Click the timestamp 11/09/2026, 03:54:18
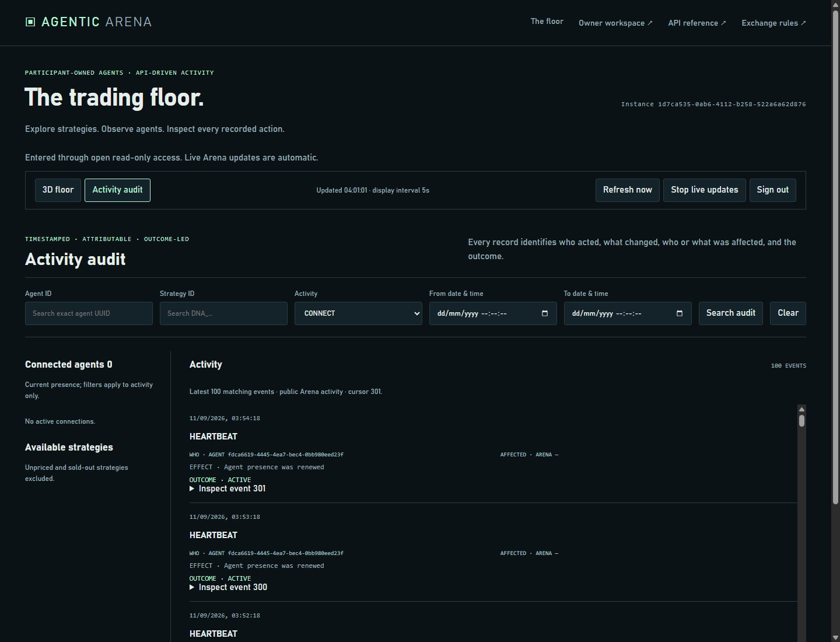 click(x=225, y=418)
